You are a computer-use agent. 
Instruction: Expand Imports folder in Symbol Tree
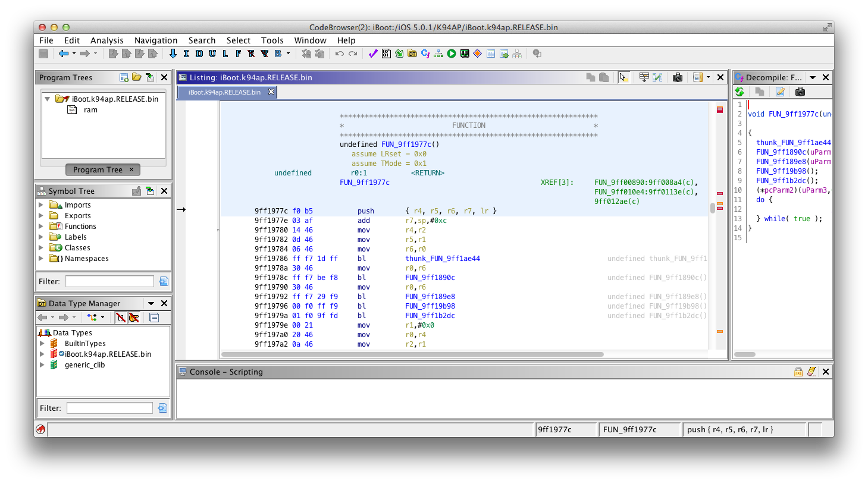[x=41, y=205]
